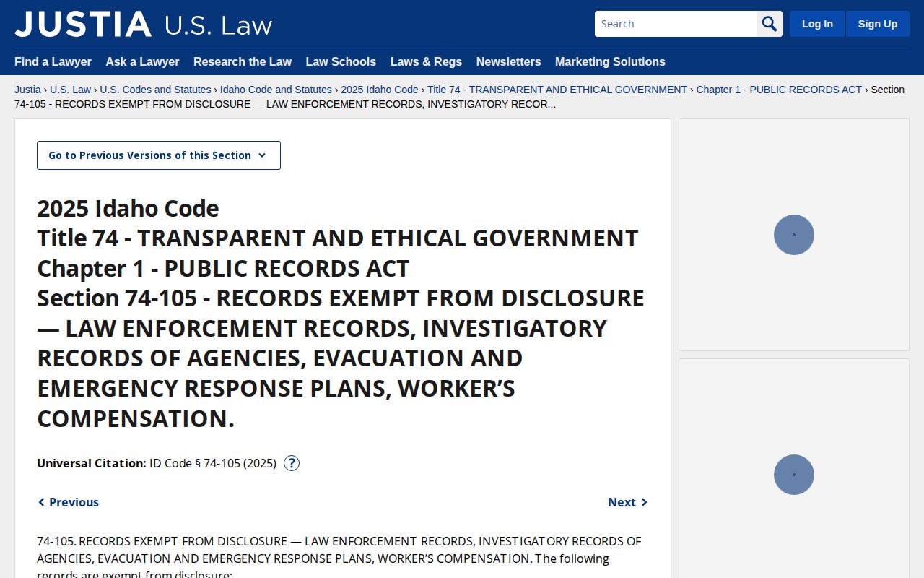Open the Universal Citation help icon

[x=292, y=463]
